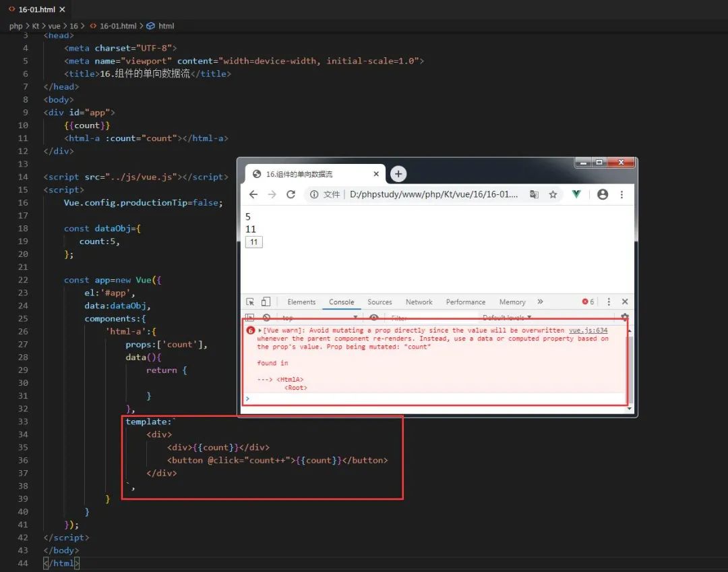
Task: Click the console scrollbar down arrow
Action: tap(630, 409)
